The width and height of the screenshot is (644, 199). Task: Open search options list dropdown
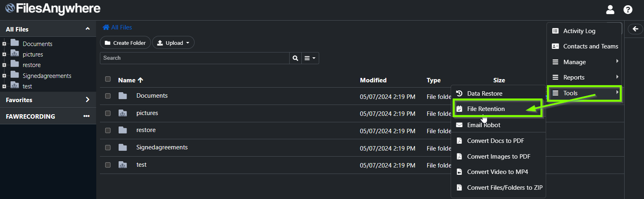click(x=310, y=58)
